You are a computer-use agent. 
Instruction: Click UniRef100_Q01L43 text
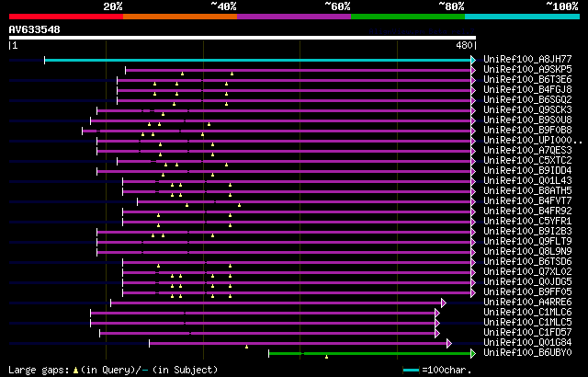(527, 181)
